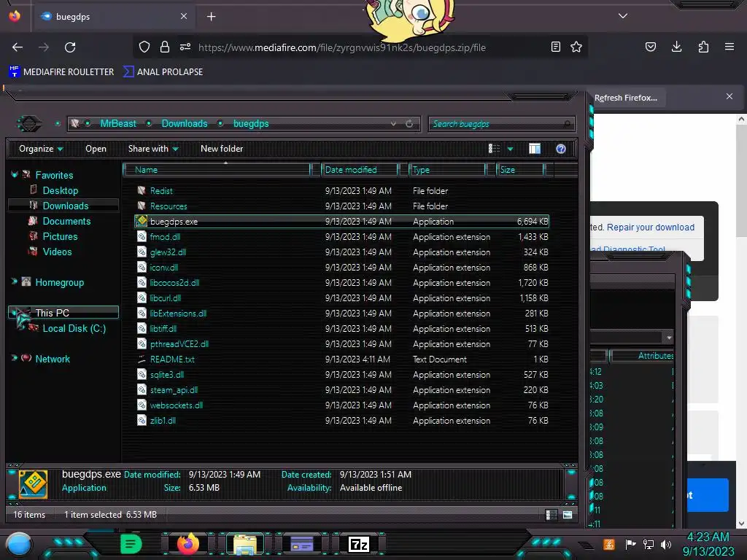The width and height of the screenshot is (747, 560).
Task: Collapse the This PC node
Action: 15,313
